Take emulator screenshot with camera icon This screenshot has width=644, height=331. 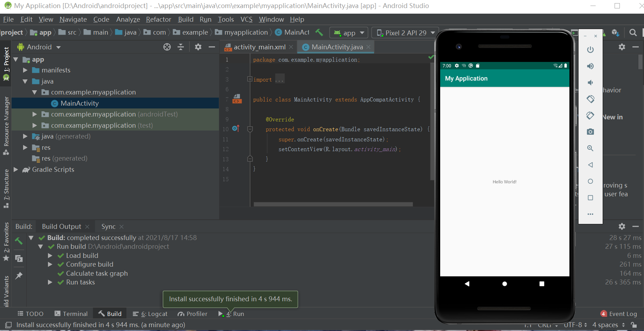[x=590, y=132]
